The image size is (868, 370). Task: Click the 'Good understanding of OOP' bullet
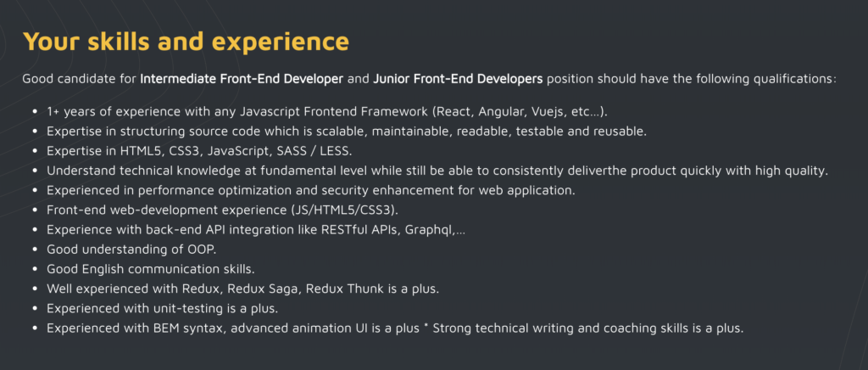pos(131,249)
